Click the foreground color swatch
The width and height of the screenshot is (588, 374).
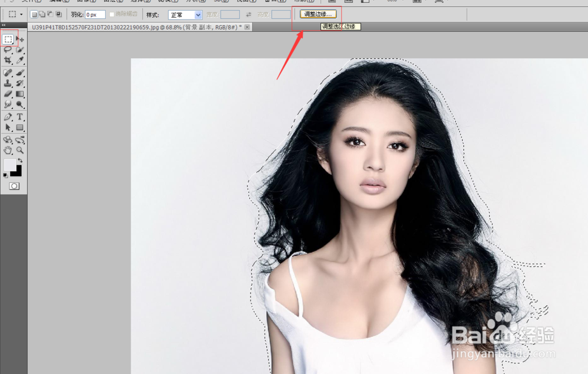point(9,164)
